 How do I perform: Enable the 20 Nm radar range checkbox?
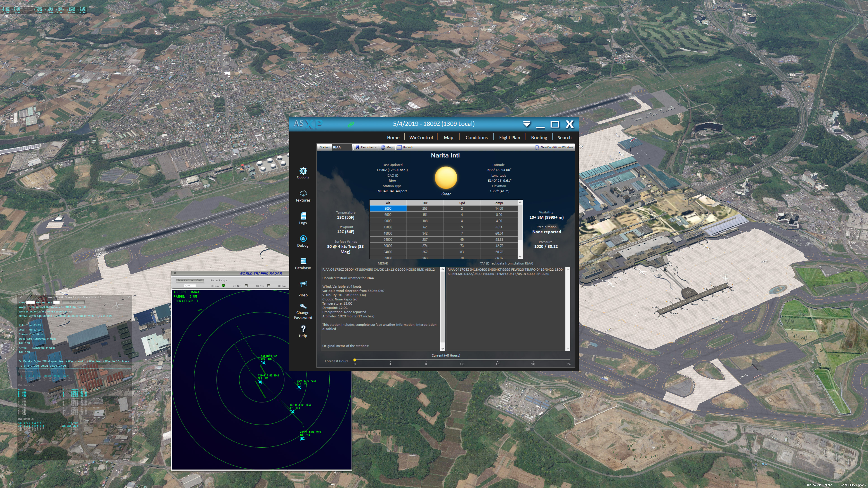click(x=246, y=286)
